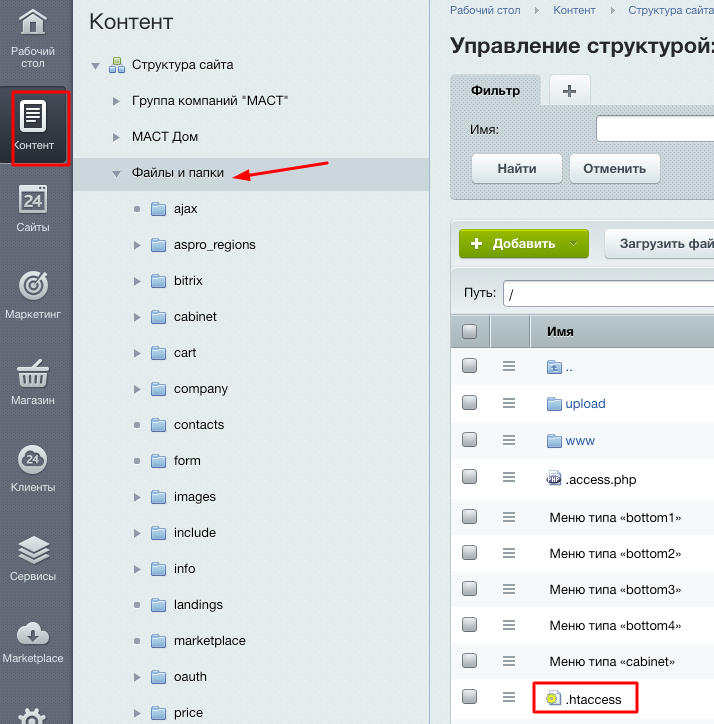Open the Контент section icon in sidebar
Screen dimensions: 714x724
33,115
